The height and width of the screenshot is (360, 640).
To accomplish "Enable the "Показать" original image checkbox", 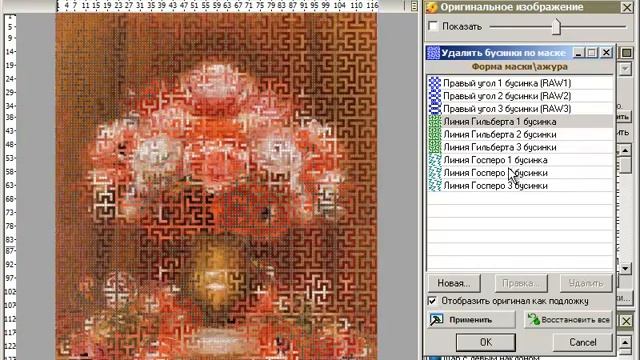I will [x=433, y=27].
